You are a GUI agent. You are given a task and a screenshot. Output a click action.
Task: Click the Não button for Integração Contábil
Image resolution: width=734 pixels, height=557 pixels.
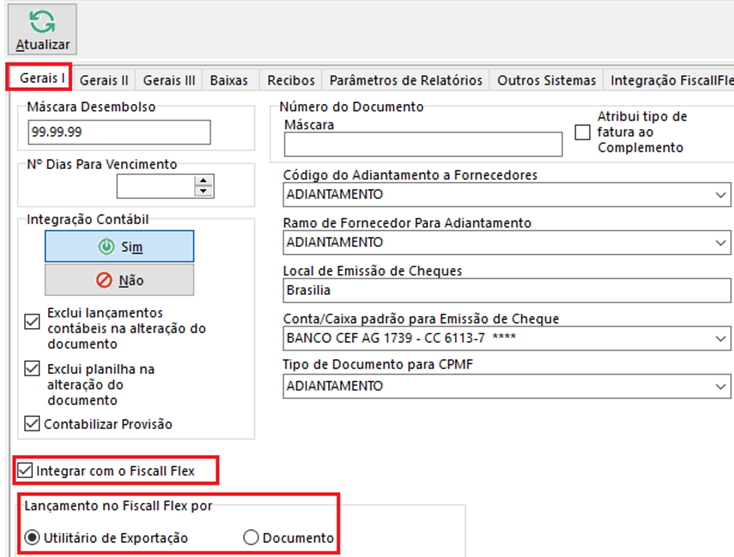pos(119,280)
